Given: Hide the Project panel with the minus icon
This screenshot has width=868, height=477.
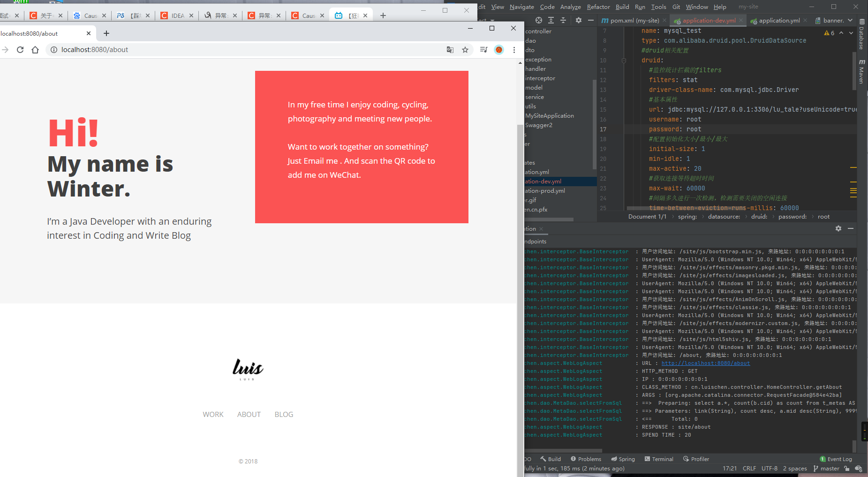Looking at the screenshot, I should click(591, 20).
